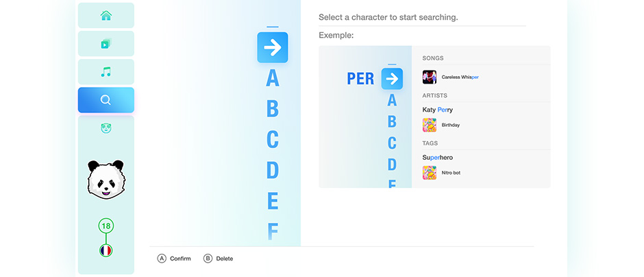Viewport: 644px width, 277px height.
Task: Open the playlists icon in sidebar
Action: (x=106, y=44)
